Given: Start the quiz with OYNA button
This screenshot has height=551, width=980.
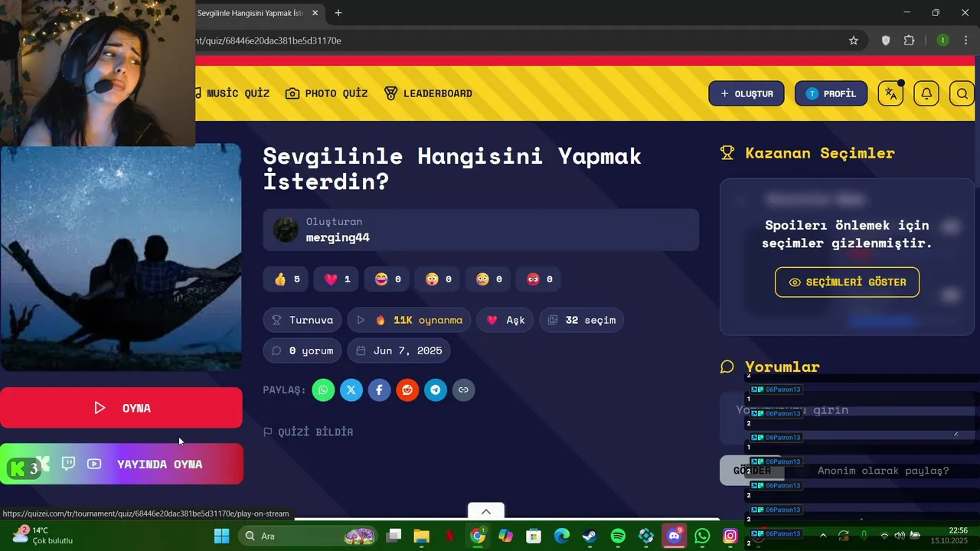Looking at the screenshot, I should 121,408.
